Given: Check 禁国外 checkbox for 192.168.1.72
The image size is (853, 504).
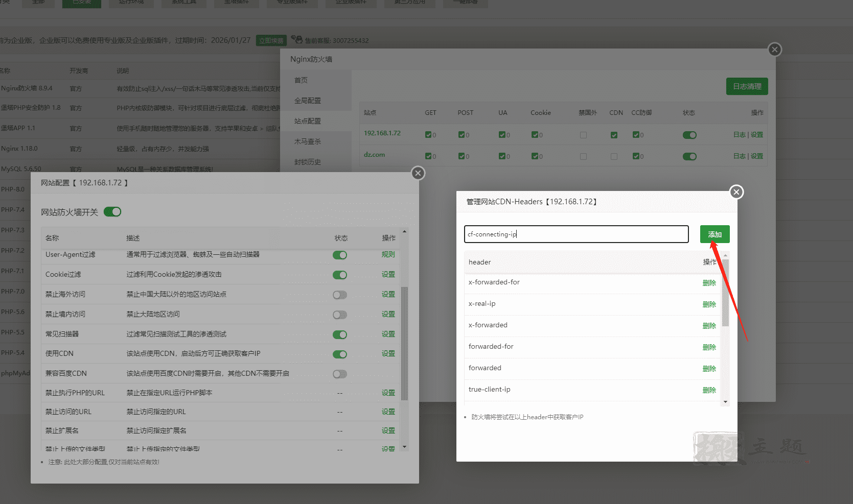Looking at the screenshot, I should point(583,135).
